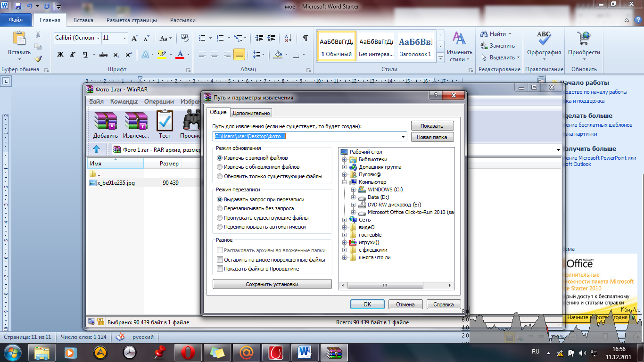644x362 pixels.
Task: Collapse the Компьютер tree node
Action: (345, 182)
